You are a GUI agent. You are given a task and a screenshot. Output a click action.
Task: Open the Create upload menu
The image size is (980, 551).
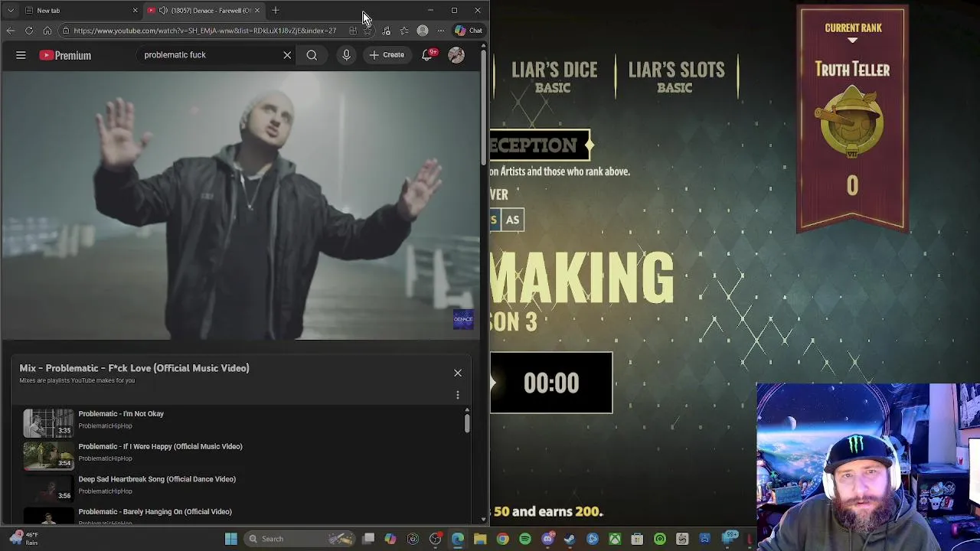pos(387,55)
